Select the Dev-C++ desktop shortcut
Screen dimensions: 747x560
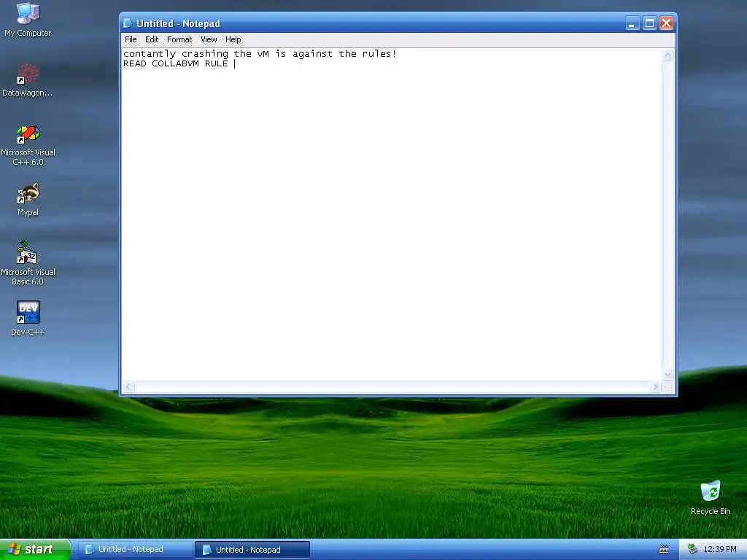pos(28,318)
